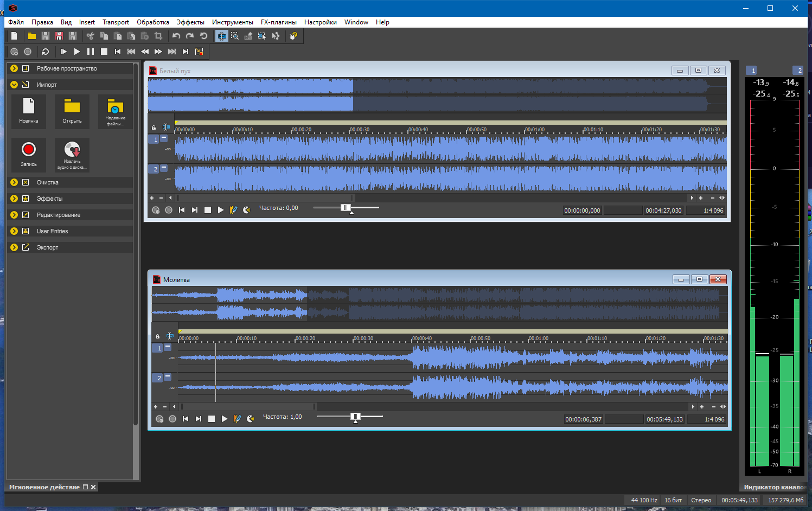Click the Record button in the Импорт panel
Image resolution: width=812 pixels, height=511 pixels.
(29, 154)
